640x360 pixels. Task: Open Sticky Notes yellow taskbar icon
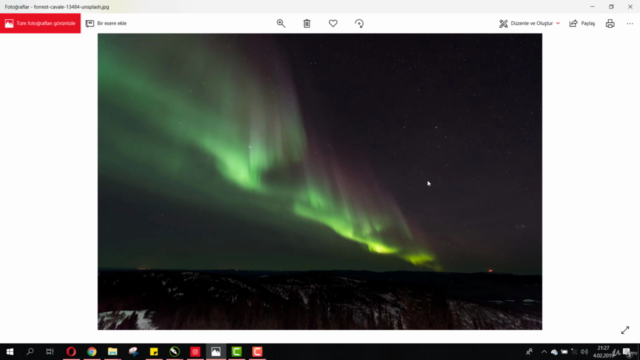point(154,351)
